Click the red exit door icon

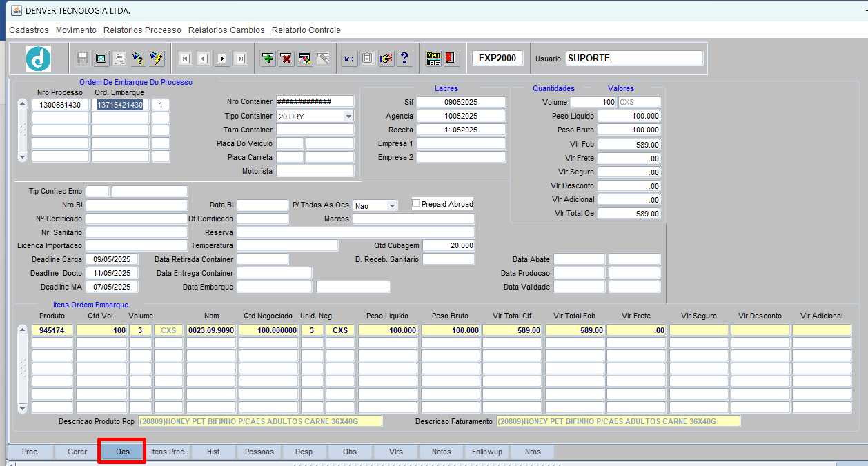click(451, 59)
